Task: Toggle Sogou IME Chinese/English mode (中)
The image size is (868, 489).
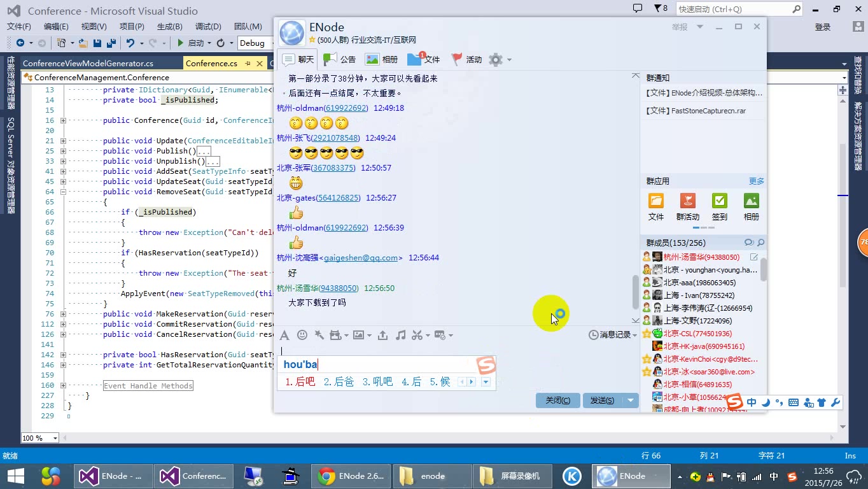Action: tap(752, 402)
